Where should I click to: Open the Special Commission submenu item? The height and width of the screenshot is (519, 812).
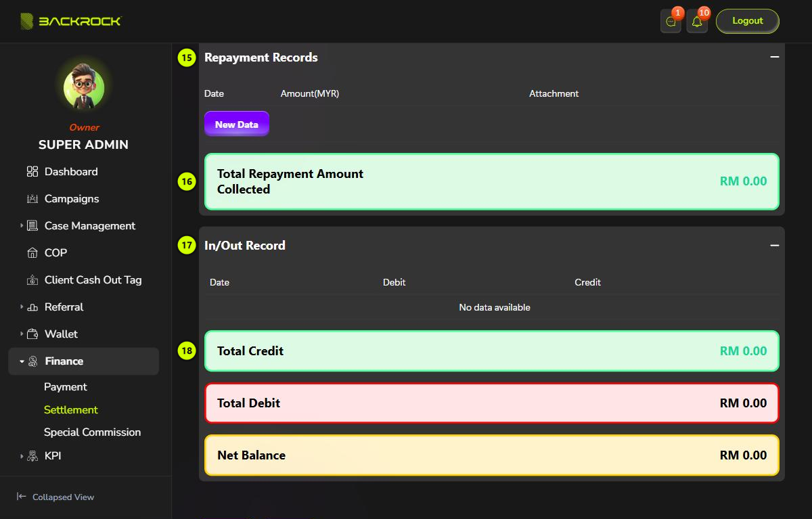pos(93,432)
